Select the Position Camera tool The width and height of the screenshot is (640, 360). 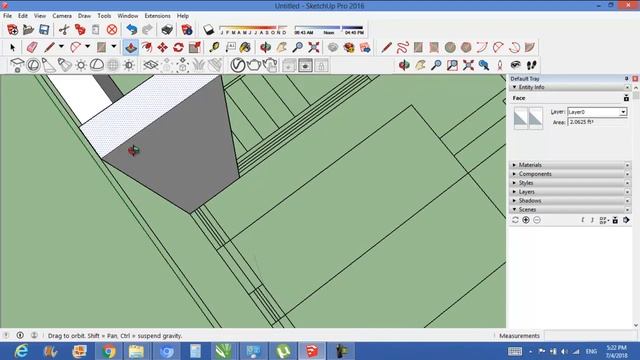pyautogui.click(x=500, y=65)
